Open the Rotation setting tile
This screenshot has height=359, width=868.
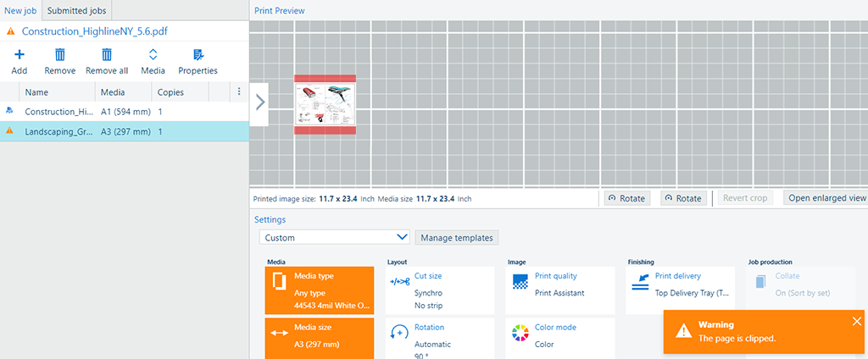pyautogui.click(x=439, y=335)
